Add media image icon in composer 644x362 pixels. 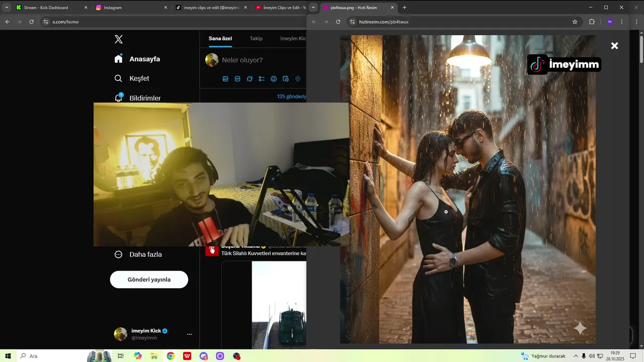click(x=225, y=79)
